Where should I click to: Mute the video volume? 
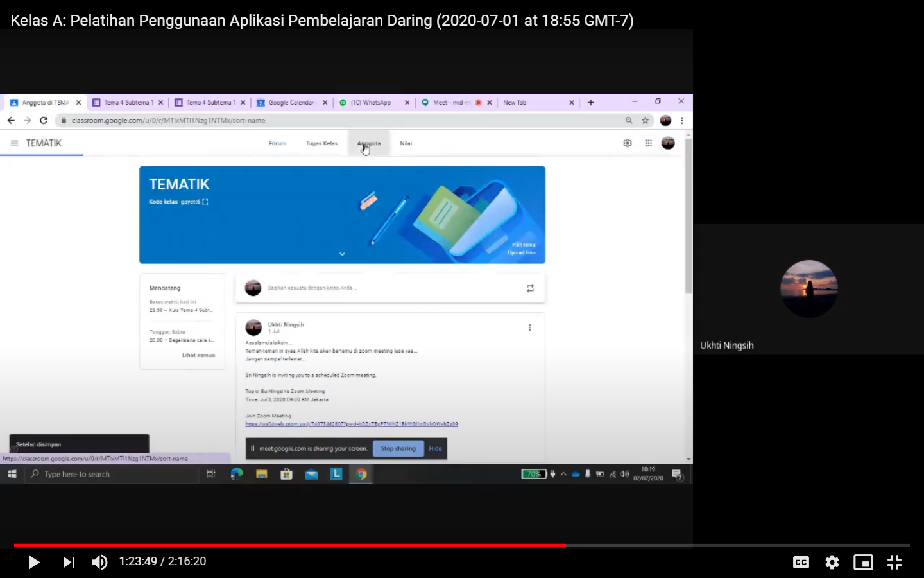click(x=99, y=563)
